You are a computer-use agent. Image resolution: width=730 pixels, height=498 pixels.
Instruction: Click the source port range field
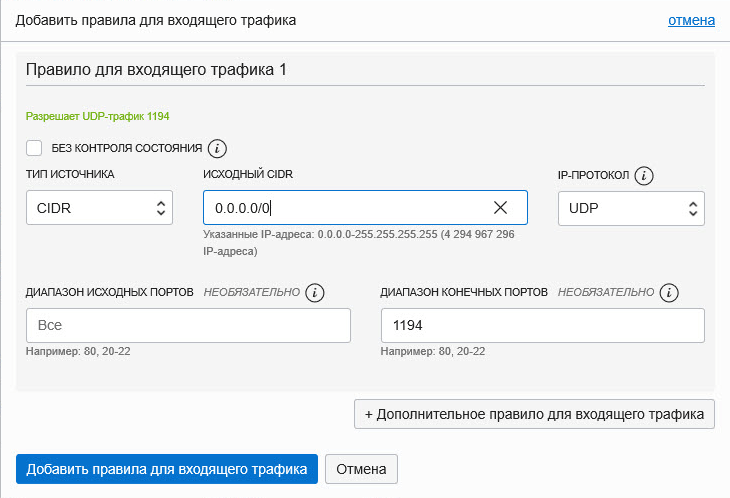point(188,326)
